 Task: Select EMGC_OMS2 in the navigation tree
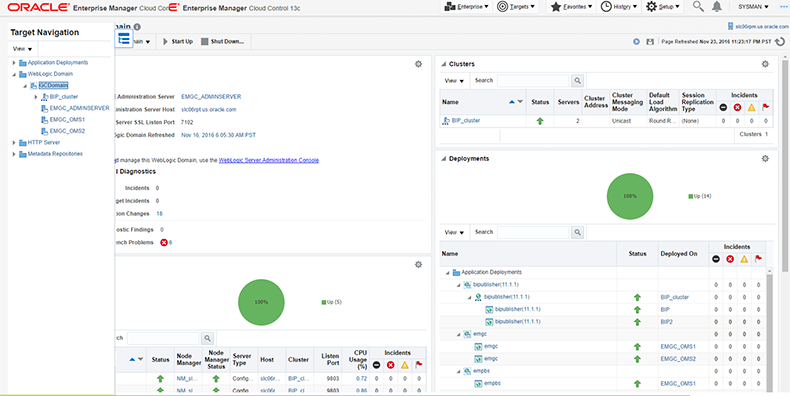(x=67, y=131)
